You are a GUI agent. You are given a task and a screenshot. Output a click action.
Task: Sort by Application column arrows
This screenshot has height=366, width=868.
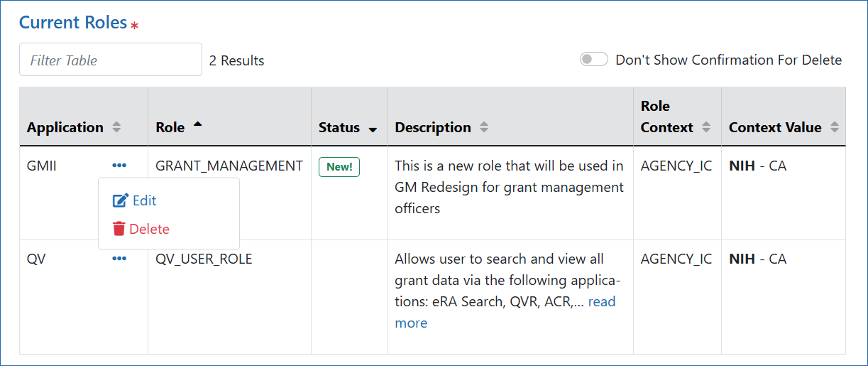coord(116,127)
